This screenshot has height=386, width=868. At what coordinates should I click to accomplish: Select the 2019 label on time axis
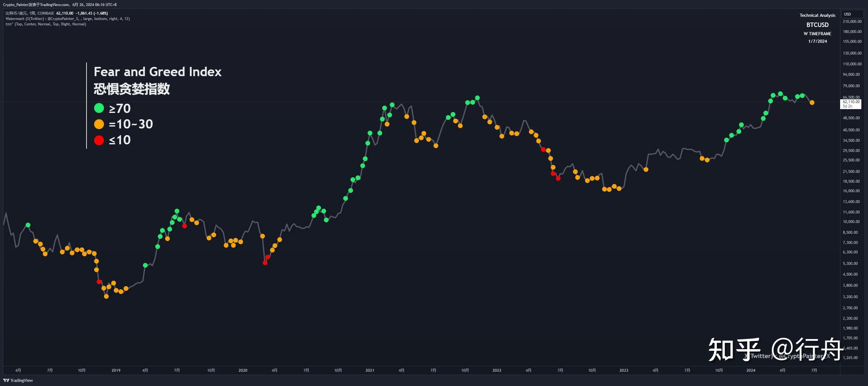click(x=116, y=370)
